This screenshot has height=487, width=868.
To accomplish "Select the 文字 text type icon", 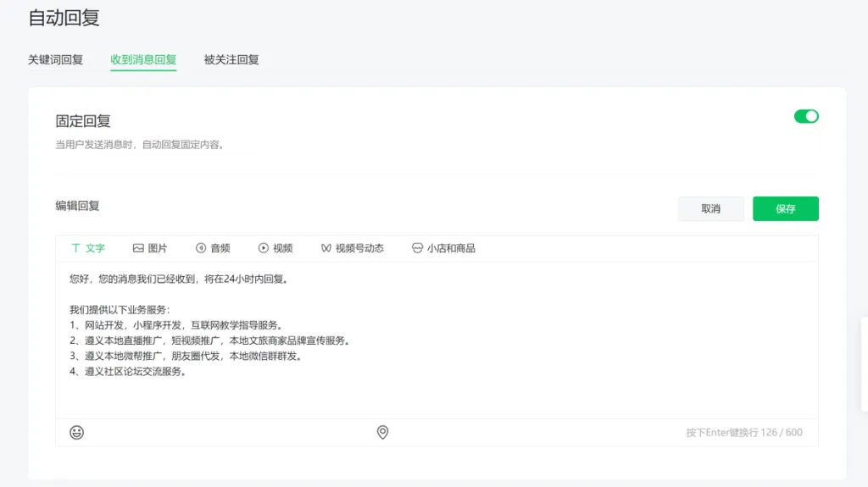I will [75, 248].
